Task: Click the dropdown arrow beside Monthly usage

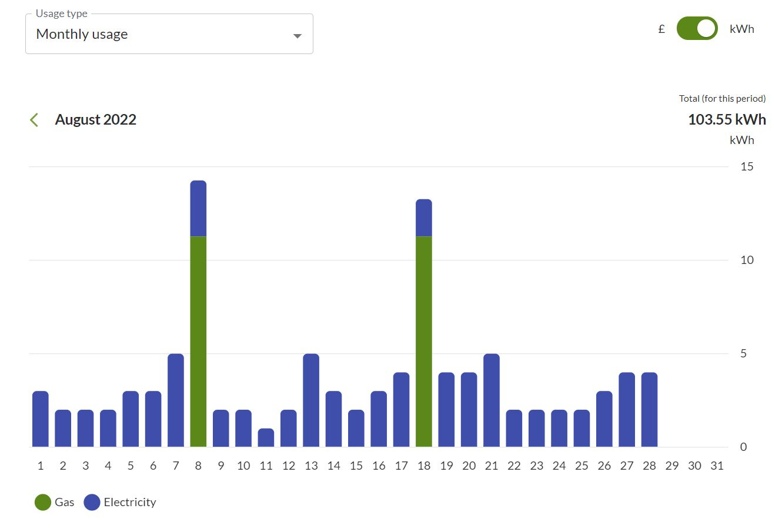Action: coord(298,36)
